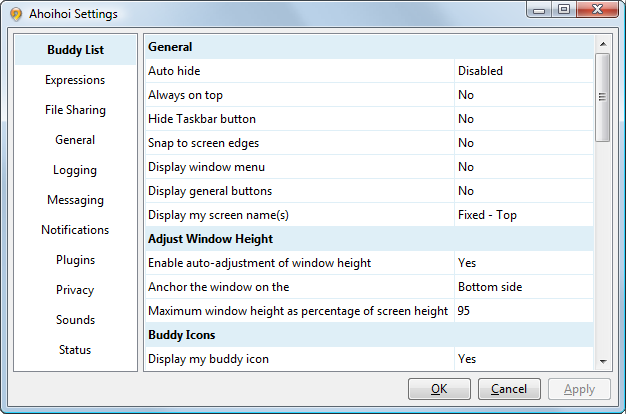Screen dimensions: 626x414
Task: Change the Always on top value
Action: click(524, 95)
